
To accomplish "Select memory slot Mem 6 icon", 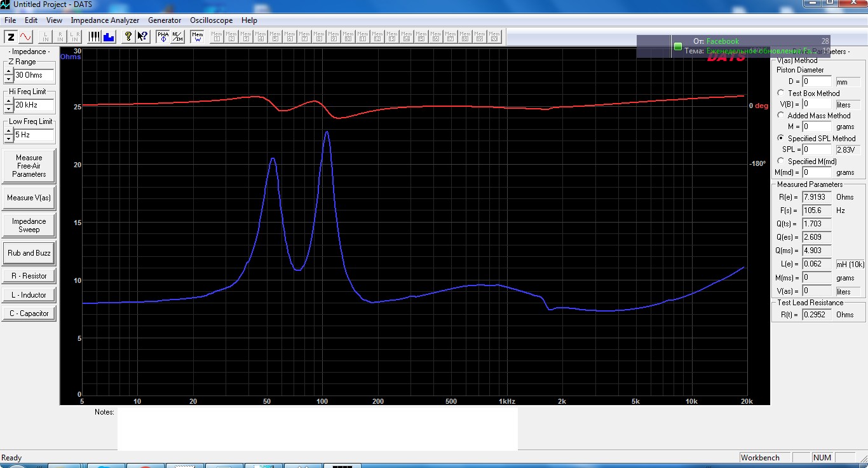I will 290,37.
